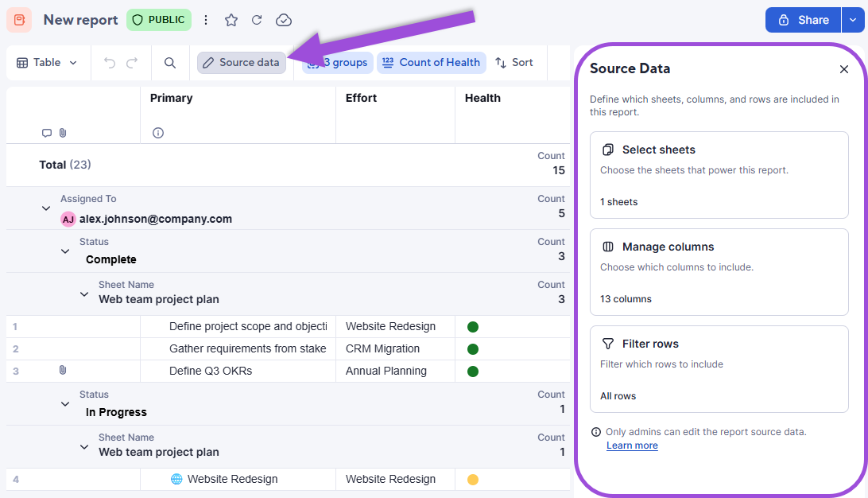
Task: Select row number 4
Action: [x=16, y=480]
